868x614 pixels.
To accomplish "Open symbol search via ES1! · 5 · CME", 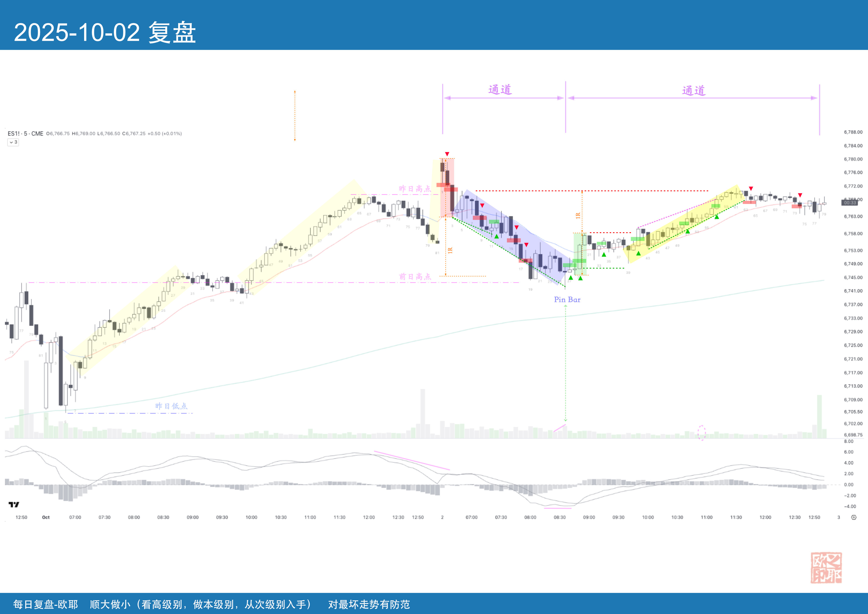I will [25, 133].
